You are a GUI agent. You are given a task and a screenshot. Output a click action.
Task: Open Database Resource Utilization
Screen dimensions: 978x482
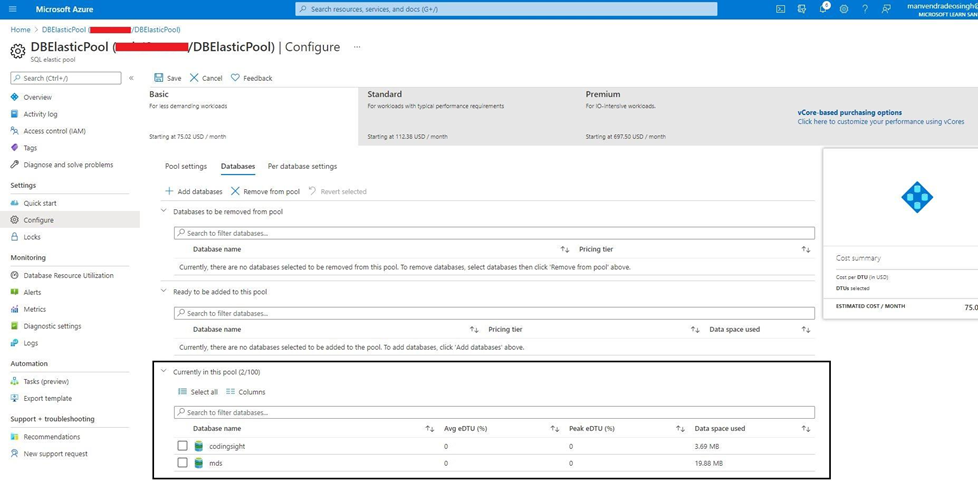pyautogui.click(x=68, y=275)
